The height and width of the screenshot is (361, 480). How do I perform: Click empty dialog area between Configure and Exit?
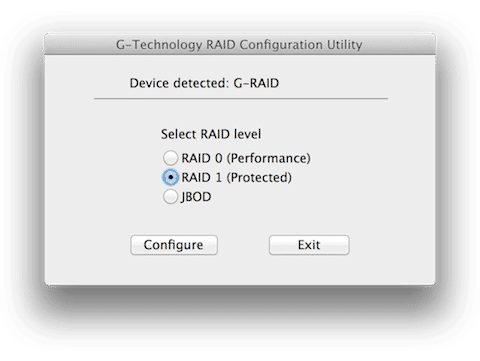[x=243, y=245]
